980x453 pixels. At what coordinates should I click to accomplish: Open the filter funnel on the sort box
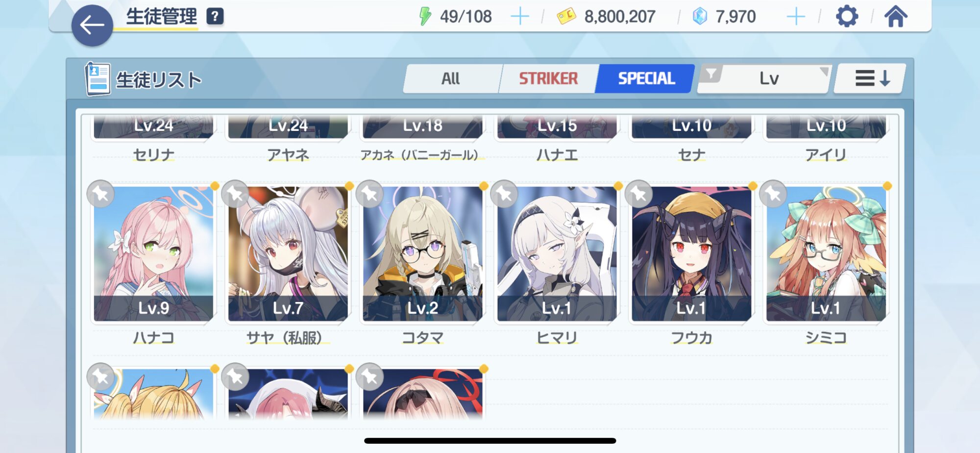pyautogui.click(x=711, y=75)
